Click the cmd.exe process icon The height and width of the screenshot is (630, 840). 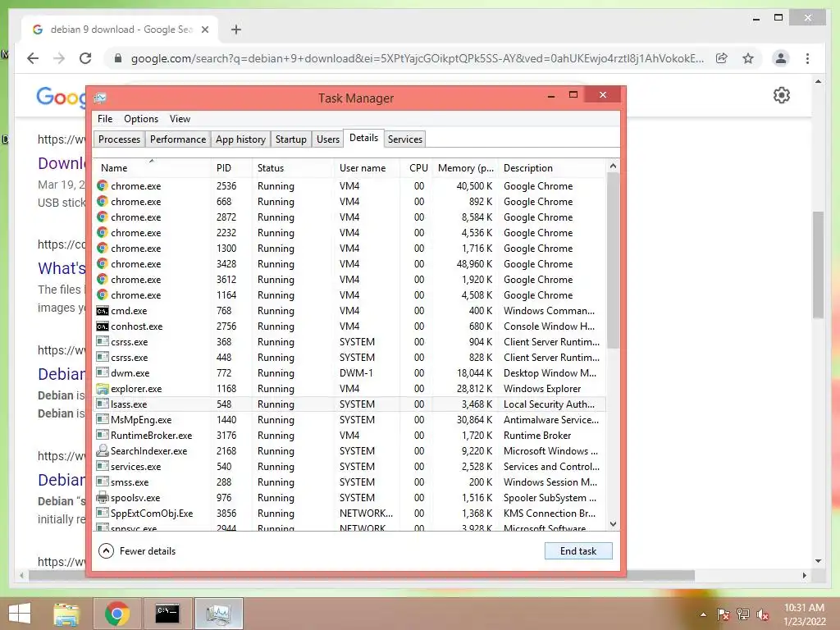point(102,311)
